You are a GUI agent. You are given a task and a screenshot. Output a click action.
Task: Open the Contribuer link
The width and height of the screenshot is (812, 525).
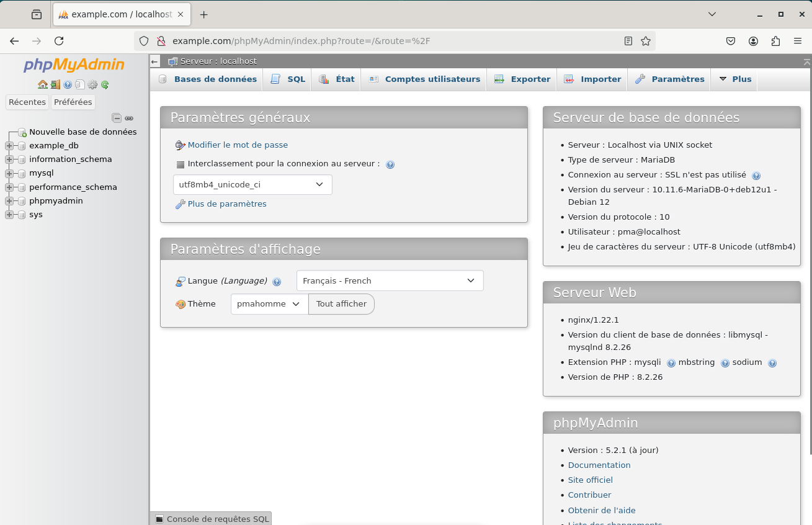pyautogui.click(x=590, y=495)
